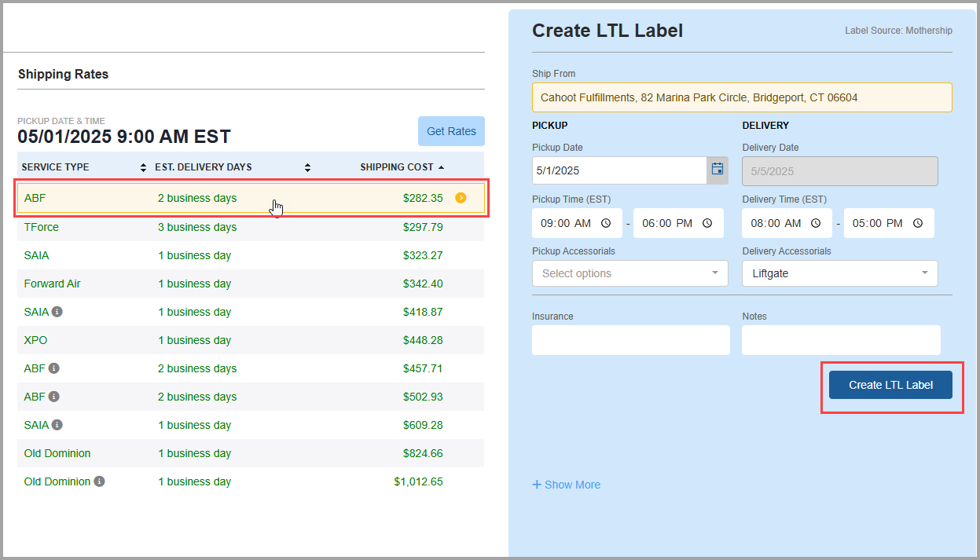The height and width of the screenshot is (560, 980).
Task: Expand Show More options
Action: (567, 485)
